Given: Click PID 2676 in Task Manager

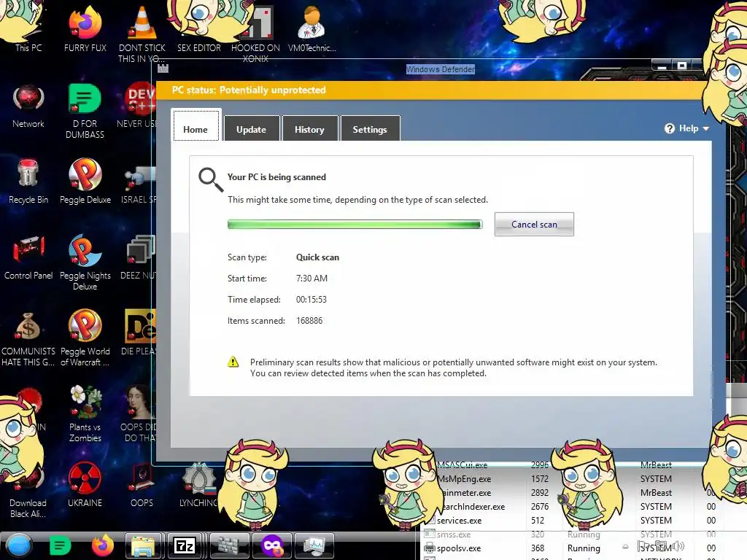Looking at the screenshot, I should [540, 507].
